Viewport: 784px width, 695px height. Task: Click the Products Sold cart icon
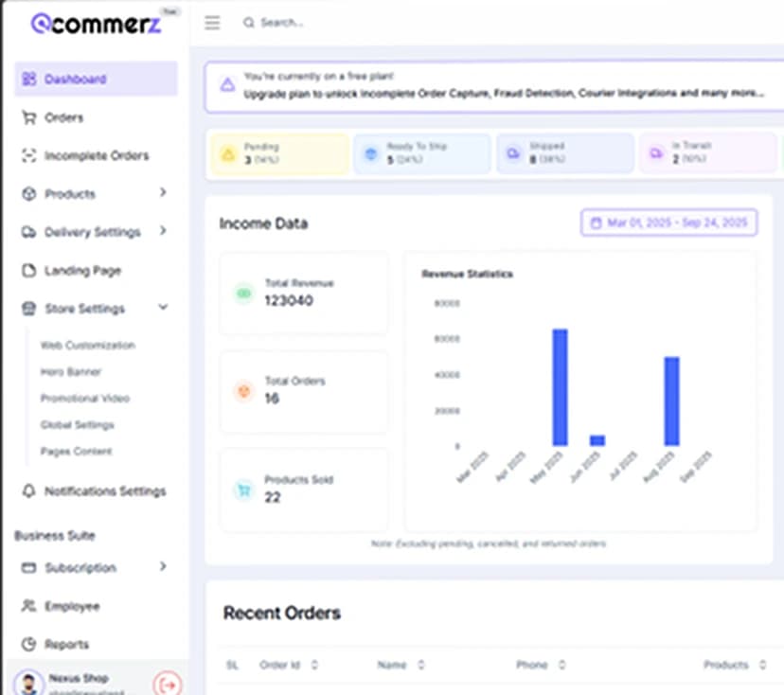click(x=244, y=490)
